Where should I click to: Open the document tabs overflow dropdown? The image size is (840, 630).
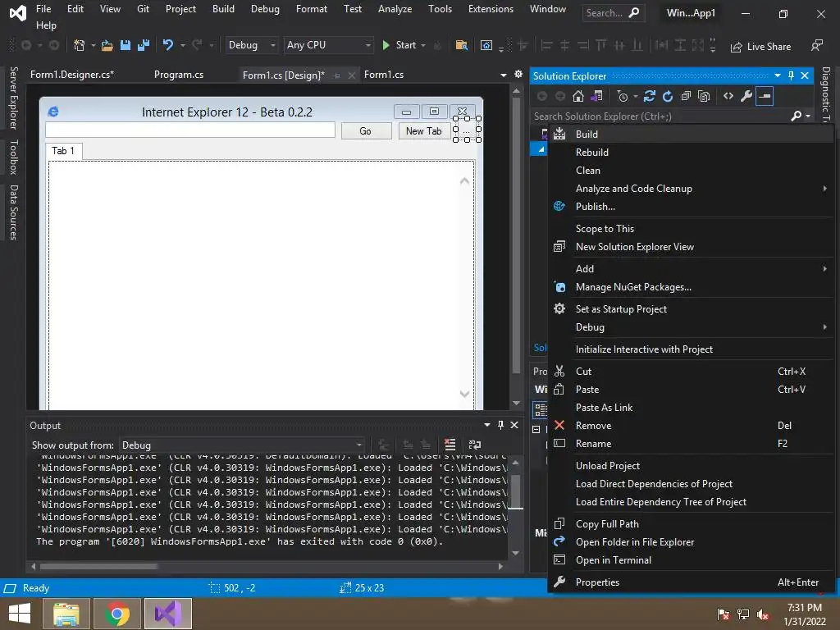coord(504,75)
